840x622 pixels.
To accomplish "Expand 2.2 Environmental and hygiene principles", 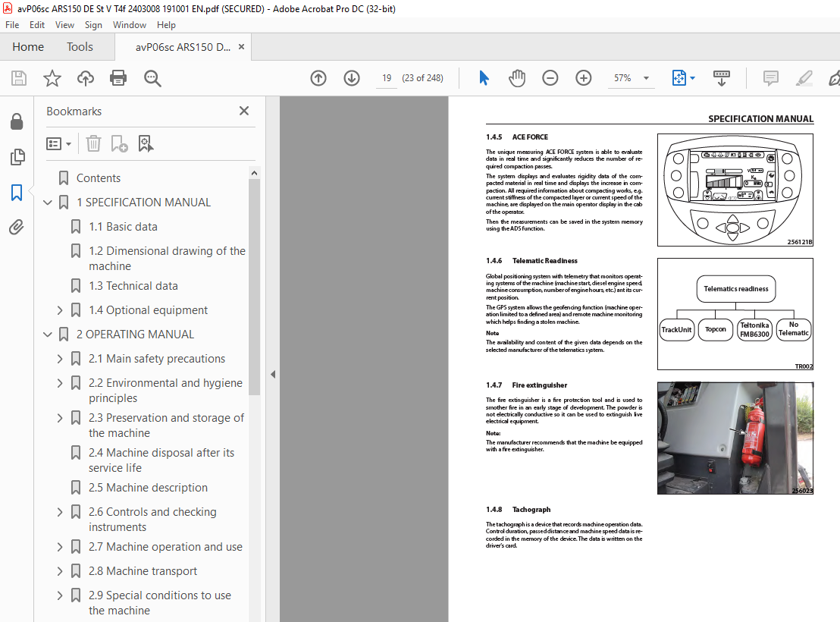I will tap(59, 383).
